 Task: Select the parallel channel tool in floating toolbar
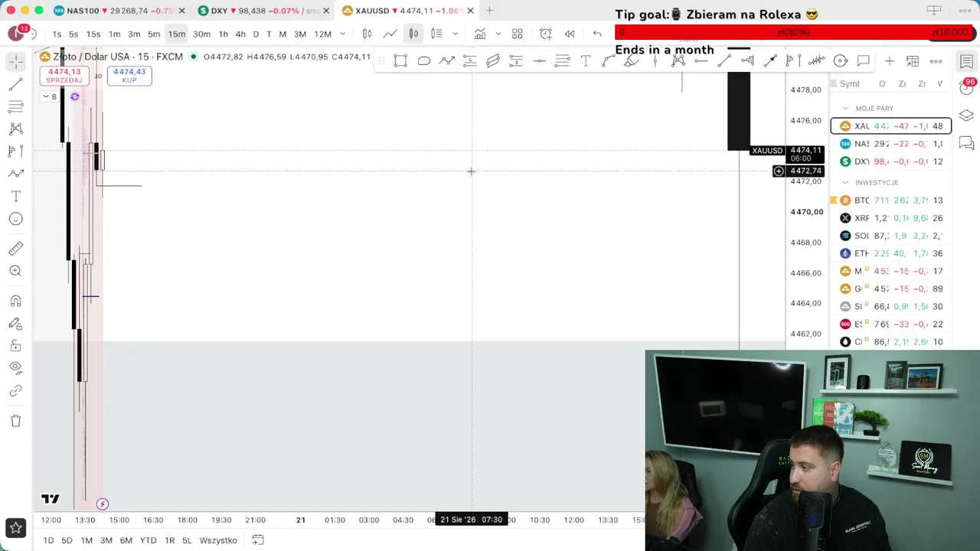click(493, 61)
